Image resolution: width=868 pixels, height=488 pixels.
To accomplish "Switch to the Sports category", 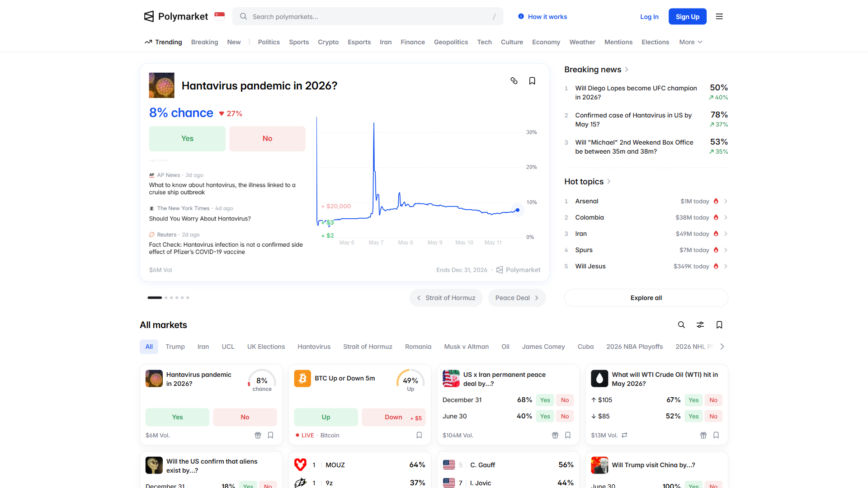I will [299, 42].
